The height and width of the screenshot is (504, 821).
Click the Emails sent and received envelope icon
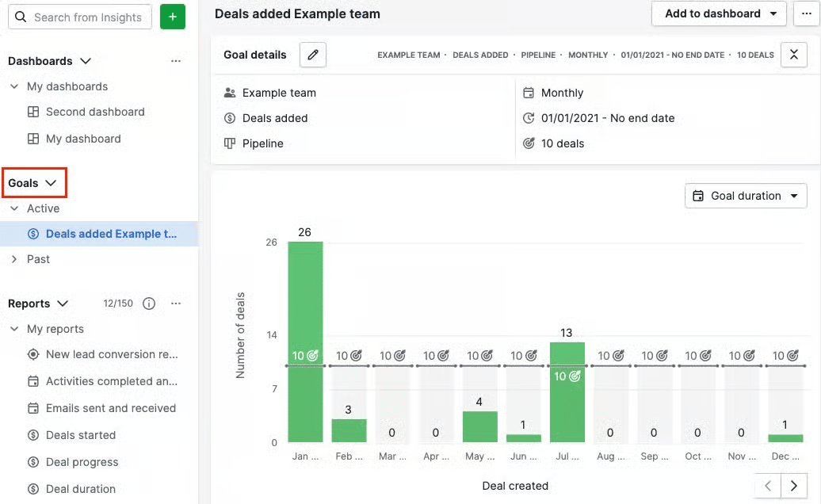(32, 408)
